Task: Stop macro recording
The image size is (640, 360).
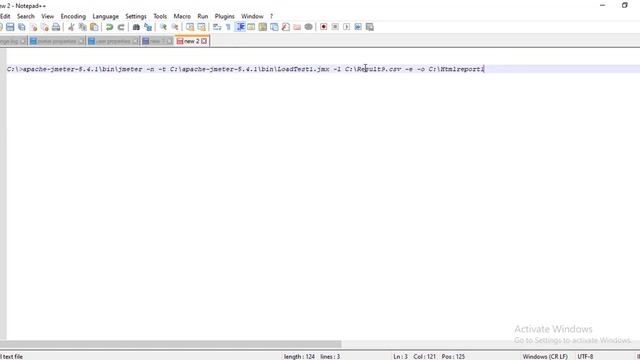Action: pyautogui.click(x=335, y=27)
